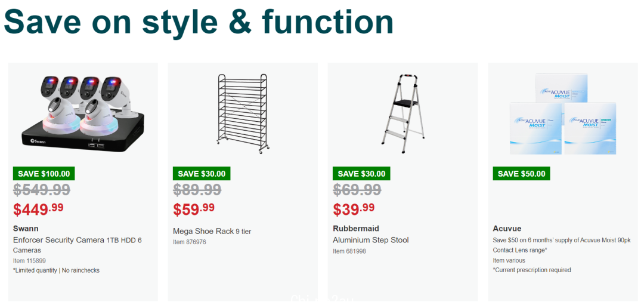Click the Rubbermaid brand name
Image resolution: width=644 pixels, height=308 pixels.
tap(355, 229)
